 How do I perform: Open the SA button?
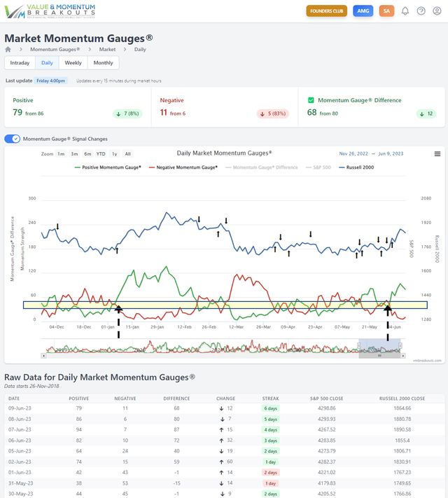point(386,11)
